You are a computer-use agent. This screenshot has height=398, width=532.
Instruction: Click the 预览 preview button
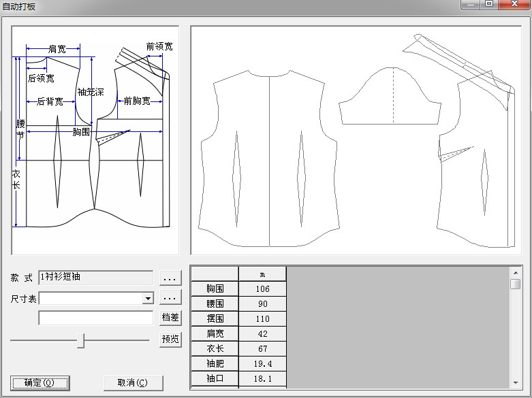click(170, 339)
